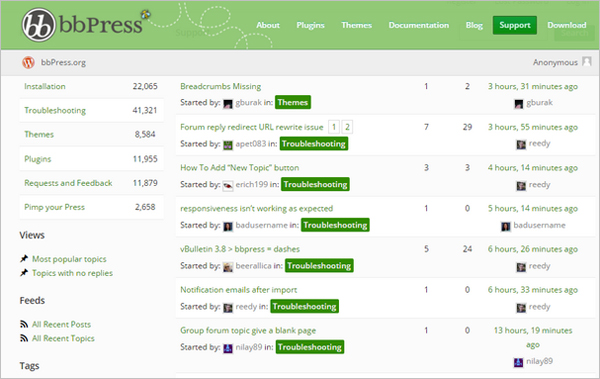Open the Plugins forum in sidebar

[38, 159]
